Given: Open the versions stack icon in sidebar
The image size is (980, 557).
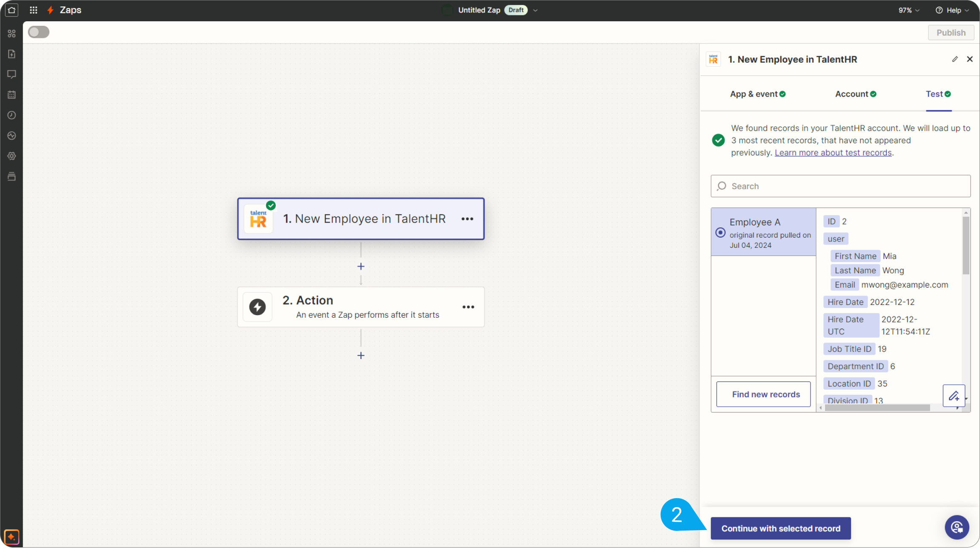Looking at the screenshot, I should (x=11, y=176).
